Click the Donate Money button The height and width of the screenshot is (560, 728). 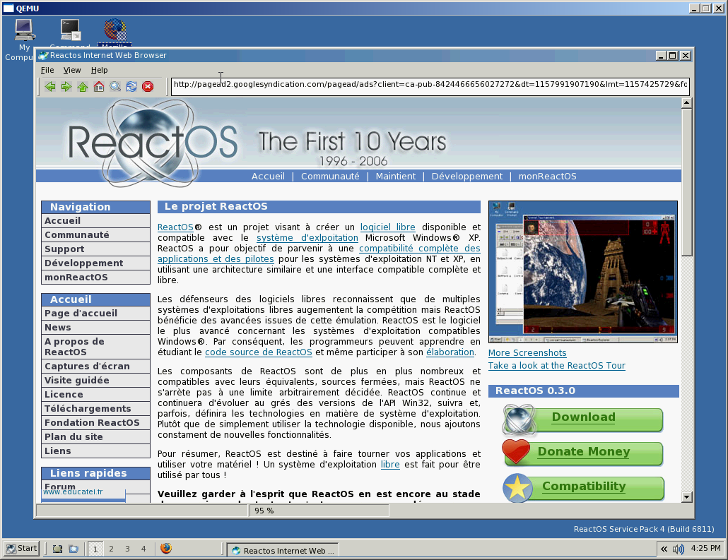click(583, 453)
